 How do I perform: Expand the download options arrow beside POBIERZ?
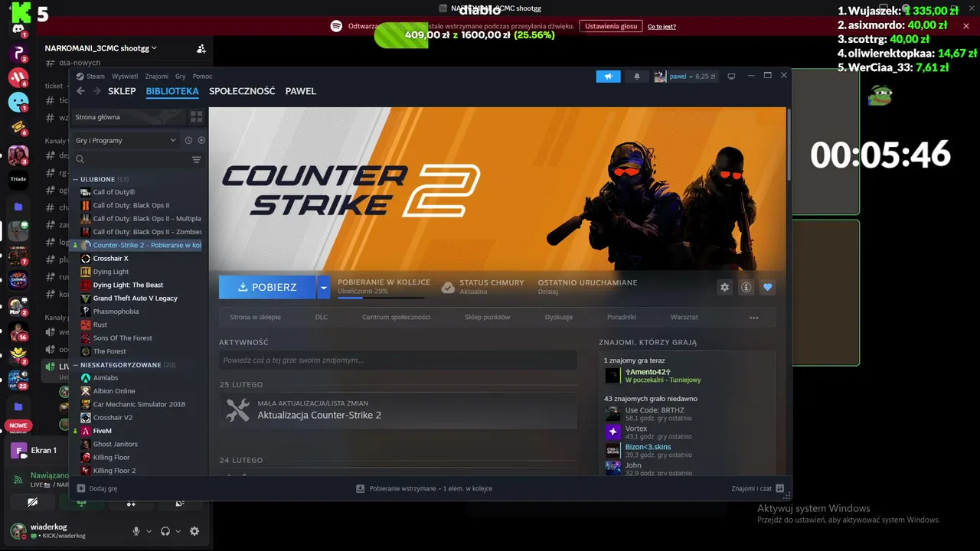pos(323,287)
